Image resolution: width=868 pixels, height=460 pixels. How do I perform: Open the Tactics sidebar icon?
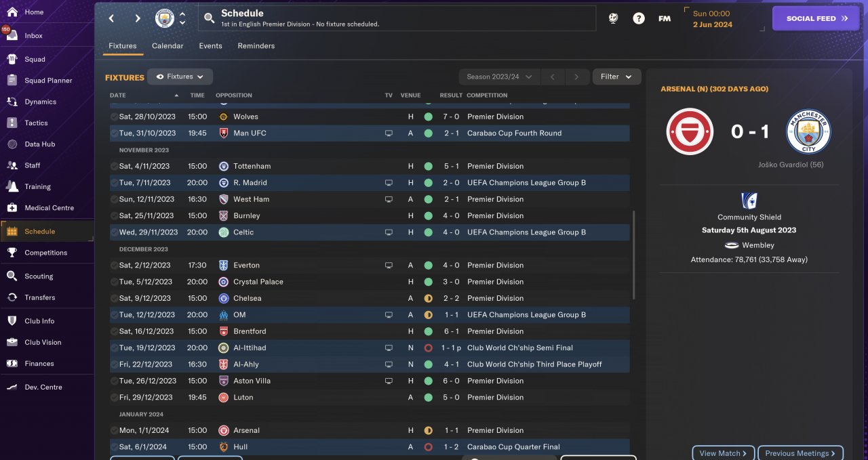pyautogui.click(x=12, y=123)
